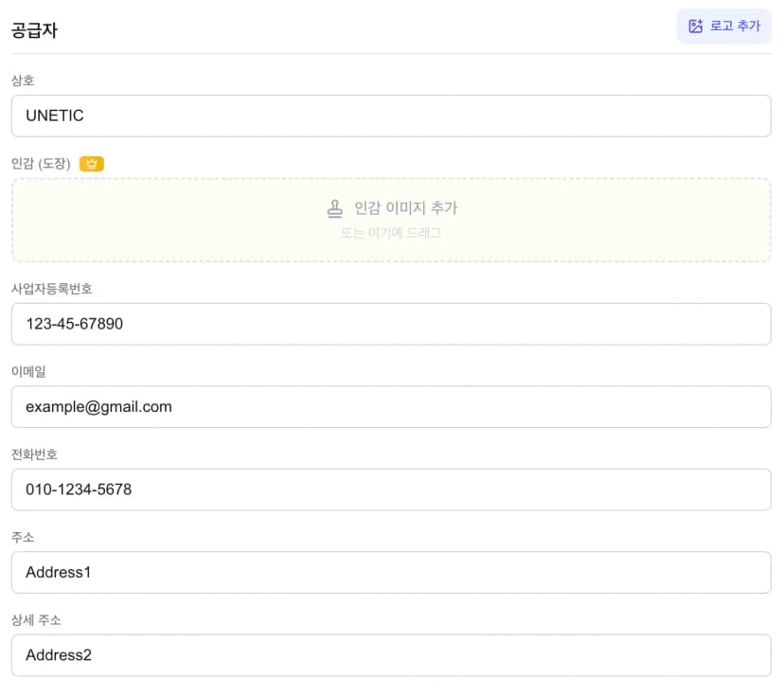Image resolution: width=784 pixels, height=695 pixels.
Task: Click the 인감 (도장) label text
Action: pos(41,164)
